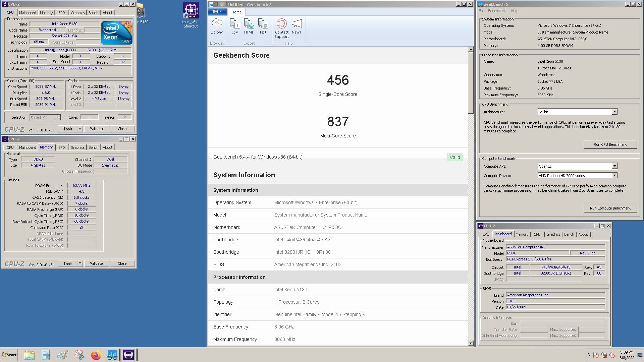Open Windows Explorer from the taskbar
Screen dimensions: 644x362
point(29,355)
